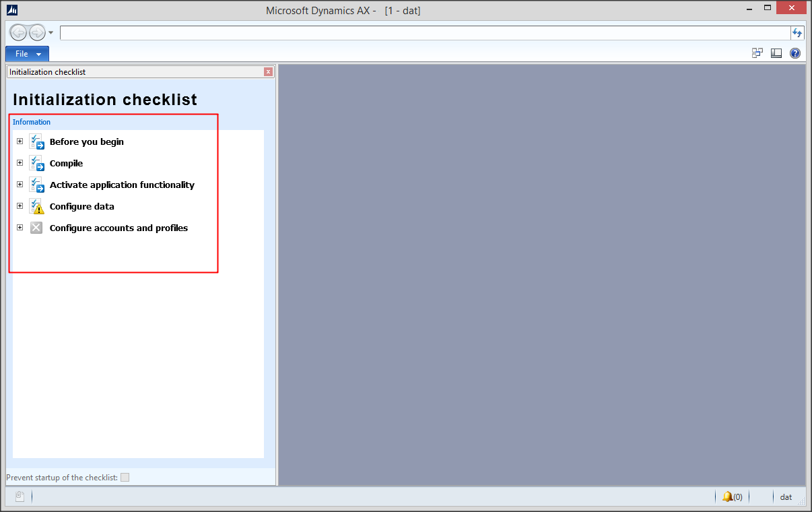The width and height of the screenshot is (812, 512).
Task: Open the navigation history dropdown arrow
Action: pyautogui.click(x=51, y=32)
